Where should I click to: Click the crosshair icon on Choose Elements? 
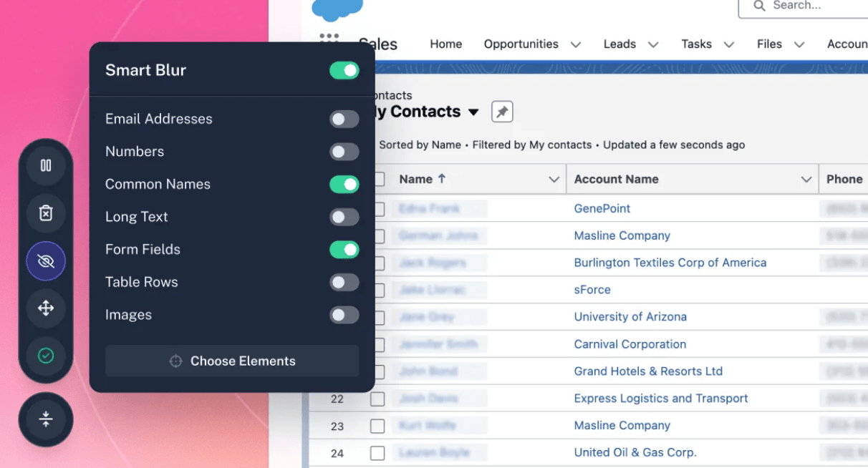(175, 361)
